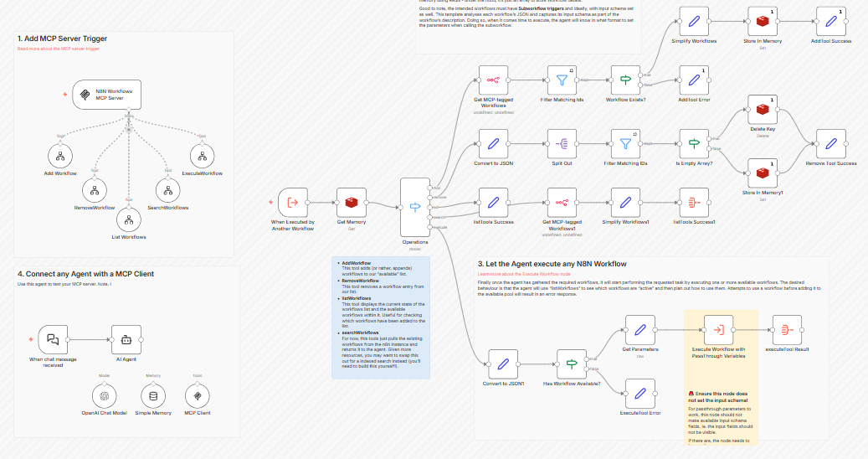Select the Delete Key Redis node
This screenshot has width=868, height=459.
(763, 110)
